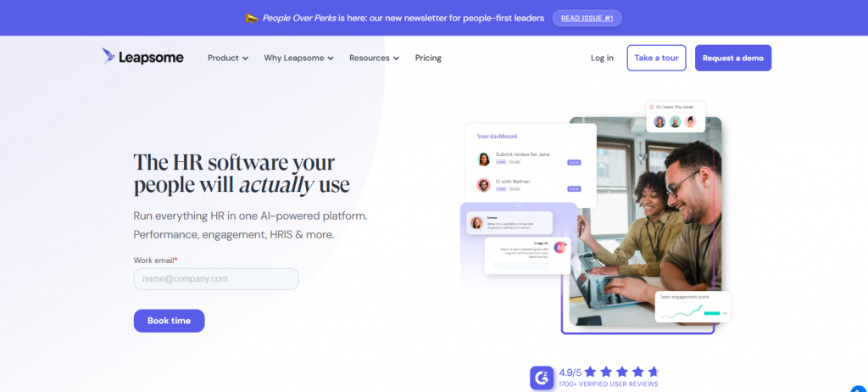
Task: Click the first On leave avatar
Action: 659,121
